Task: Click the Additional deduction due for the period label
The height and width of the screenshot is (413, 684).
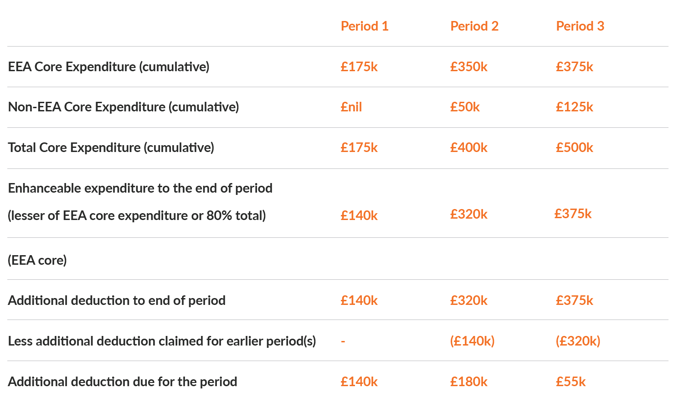Action: (x=123, y=382)
